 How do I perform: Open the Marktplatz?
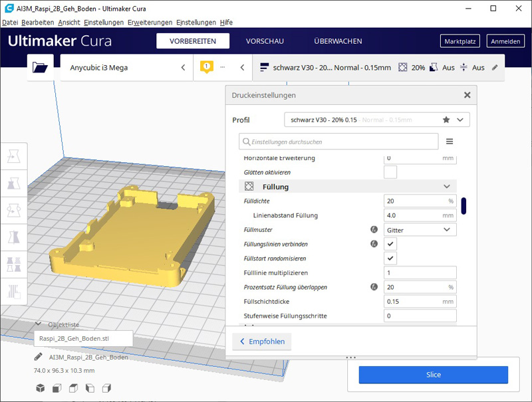point(460,41)
